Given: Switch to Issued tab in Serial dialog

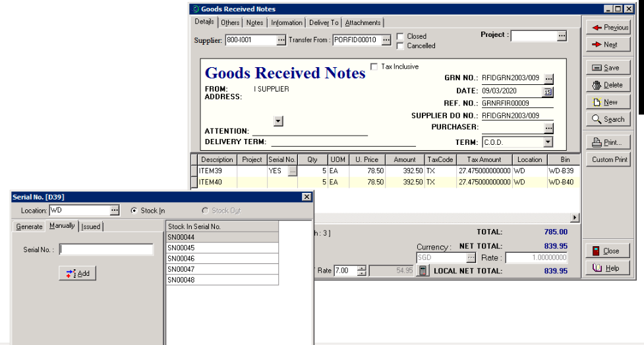Looking at the screenshot, I should click(x=91, y=226).
